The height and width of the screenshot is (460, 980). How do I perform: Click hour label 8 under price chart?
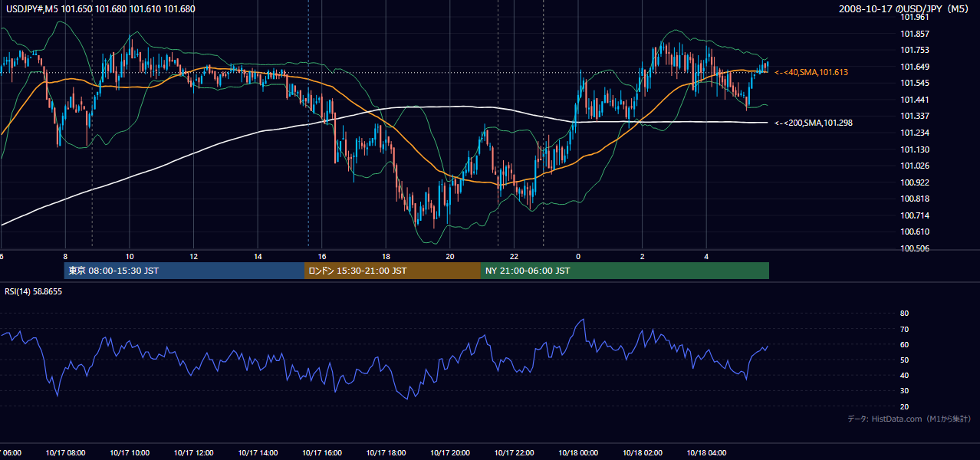[65, 257]
